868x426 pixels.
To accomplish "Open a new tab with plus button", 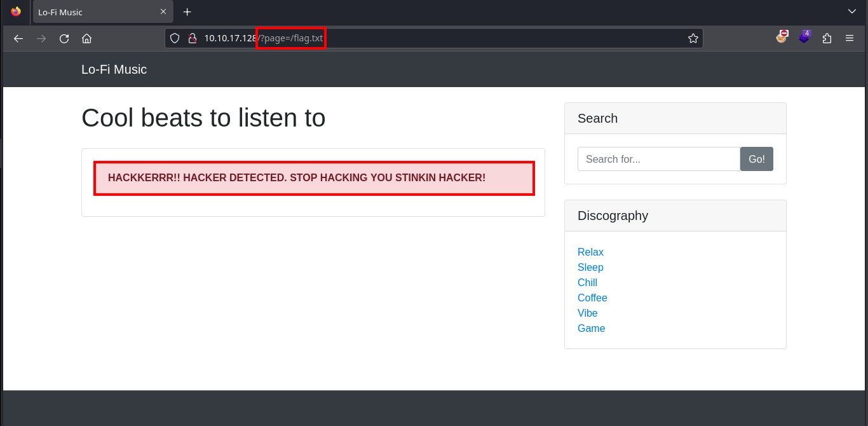I will click(x=187, y=12).
